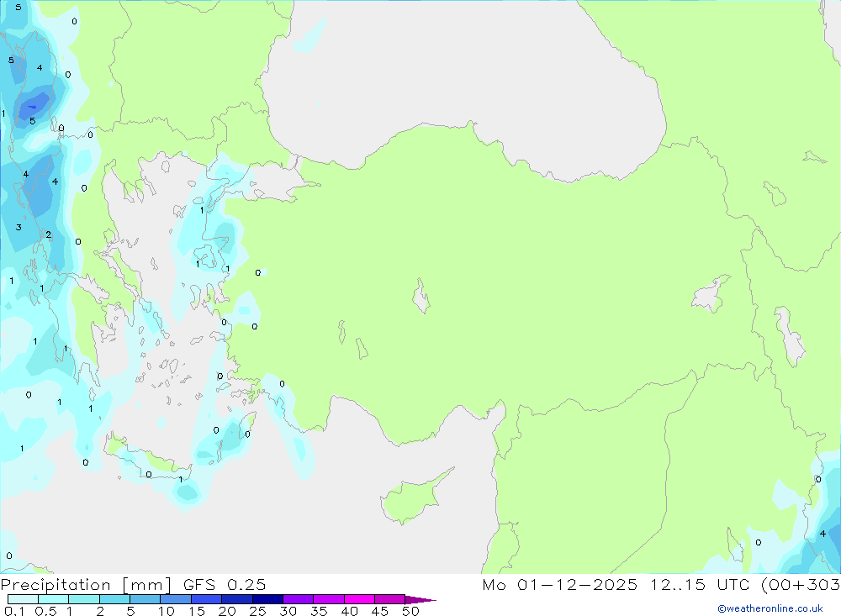Pick the 15–20 mm legend color box

click(207, 599)
